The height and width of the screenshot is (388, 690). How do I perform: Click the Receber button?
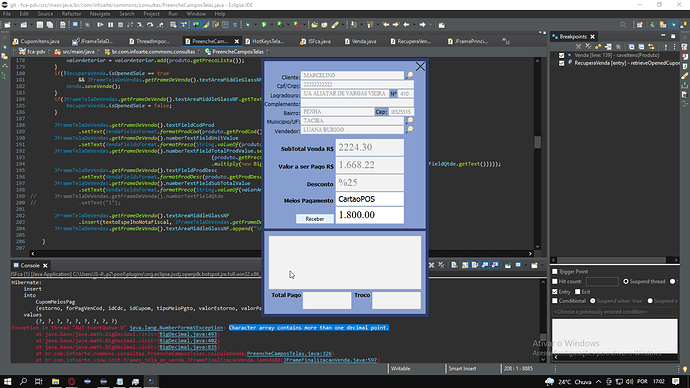pyautogui.click(x=315, y=219)
